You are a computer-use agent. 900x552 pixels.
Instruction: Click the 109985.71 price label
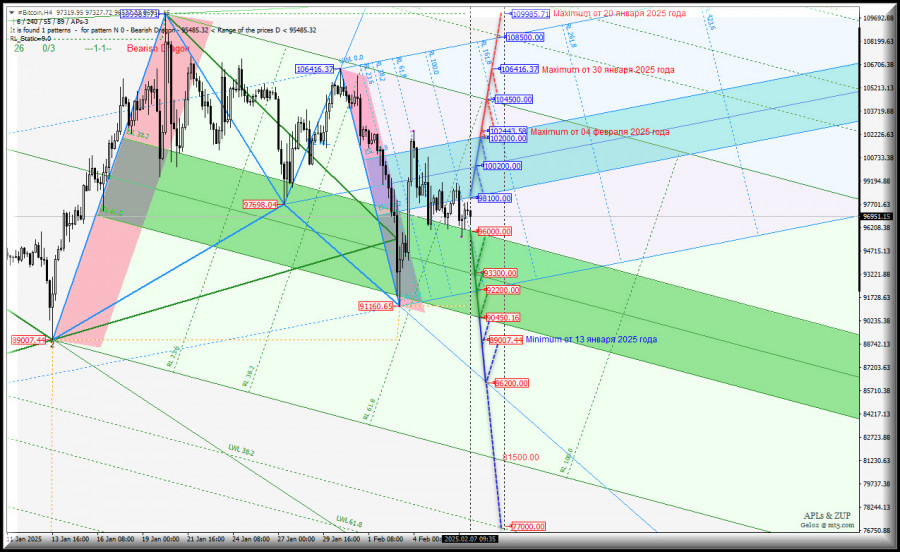point(530,14)
